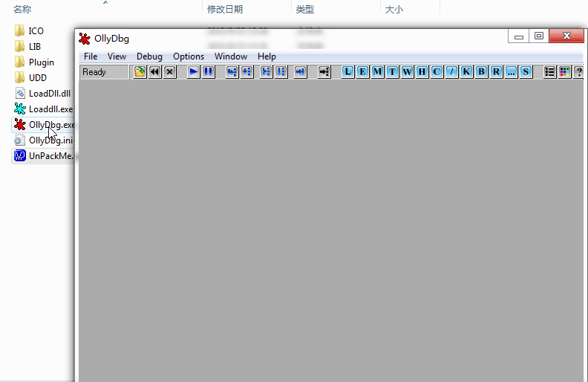Open Source window with S button

coord(526,71)
